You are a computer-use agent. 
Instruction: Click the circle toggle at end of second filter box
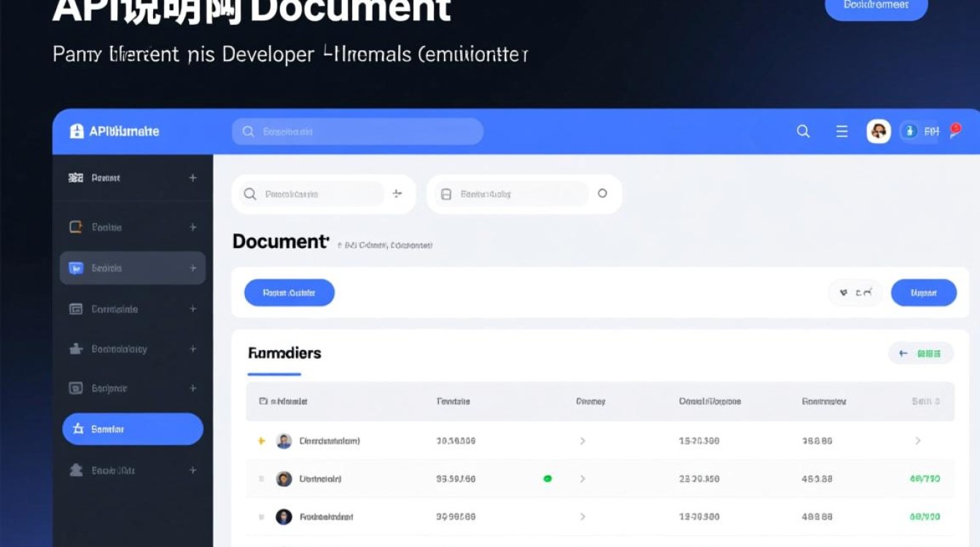pyautogui.click(x=602, y=193)
